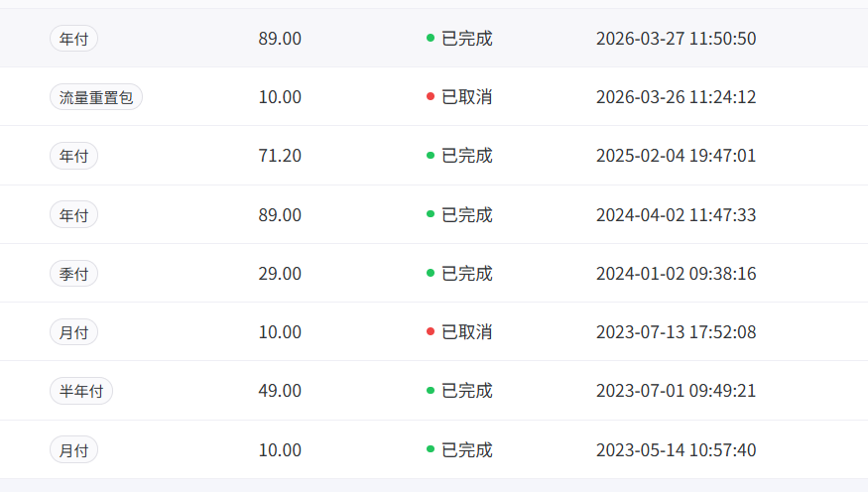Viewport: 868px width, 492px height.
Task: Click green status dot beside 2026-03-27 order
Action: 431,38
